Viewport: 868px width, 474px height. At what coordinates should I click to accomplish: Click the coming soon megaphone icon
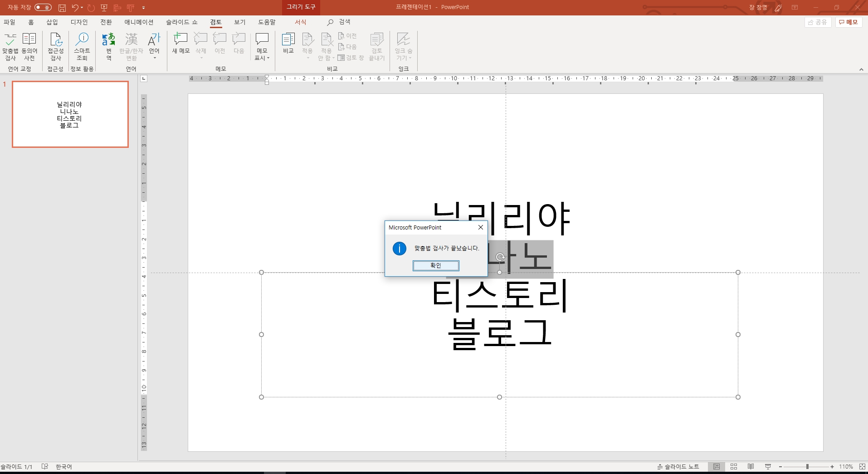pos(778,7)
